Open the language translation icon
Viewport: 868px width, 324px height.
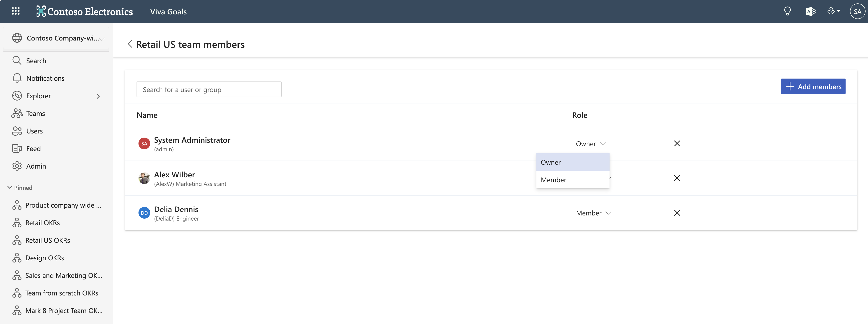tap(810, 11)
